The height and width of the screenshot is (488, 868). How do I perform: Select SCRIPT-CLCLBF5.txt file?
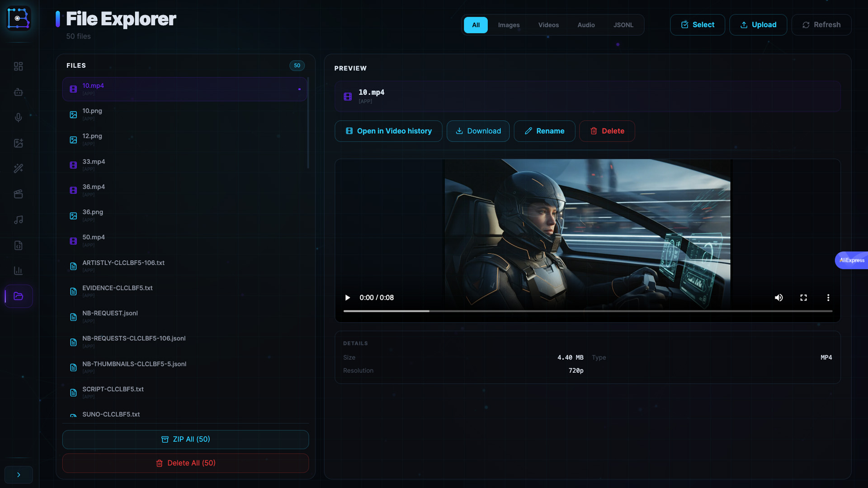click(x=184, y=393)
